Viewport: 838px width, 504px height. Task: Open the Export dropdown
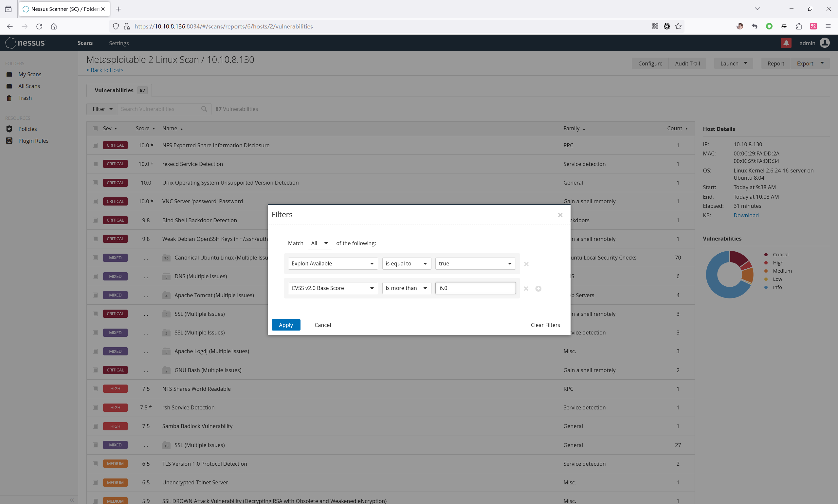pos(810,63)
